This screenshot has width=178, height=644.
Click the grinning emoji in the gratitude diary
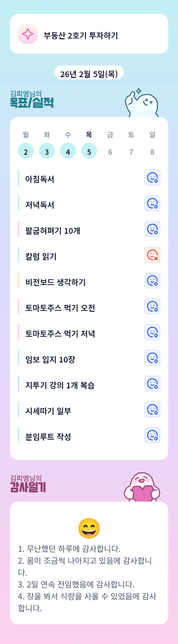click(x=89, y=528)
